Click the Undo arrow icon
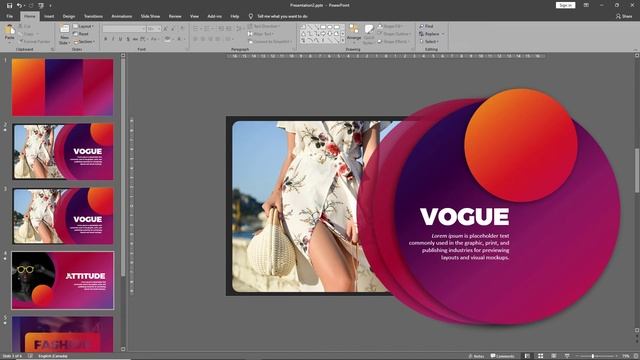 pyautogui.click(x=19, y=5)
